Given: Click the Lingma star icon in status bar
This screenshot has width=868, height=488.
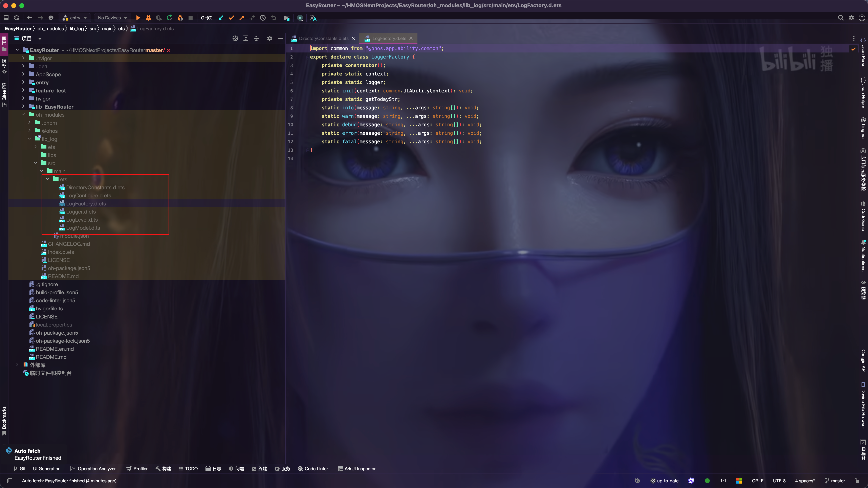Looking at the screenshot, I should 691,481.
